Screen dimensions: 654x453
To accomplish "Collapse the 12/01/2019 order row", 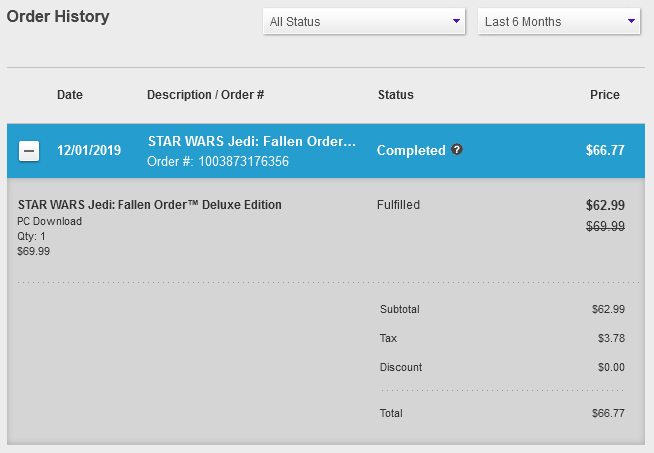I will tap(29, 151).
